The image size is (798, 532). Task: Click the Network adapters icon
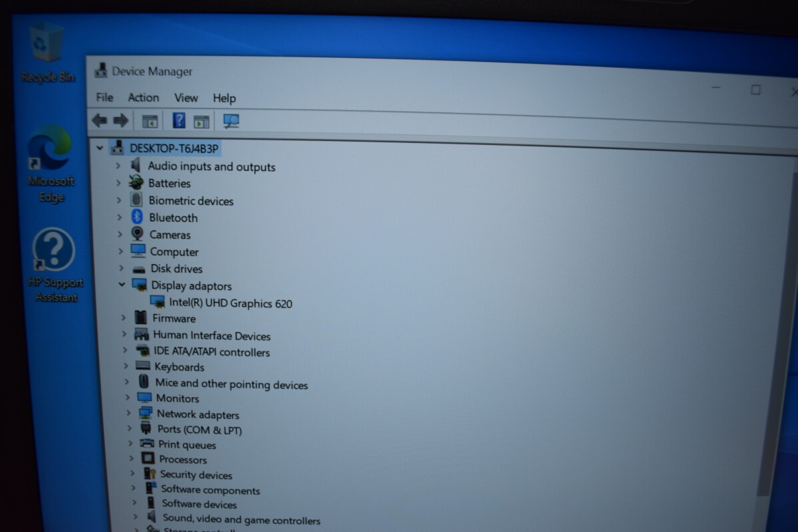pyautogui.click(x=146, y=414)
